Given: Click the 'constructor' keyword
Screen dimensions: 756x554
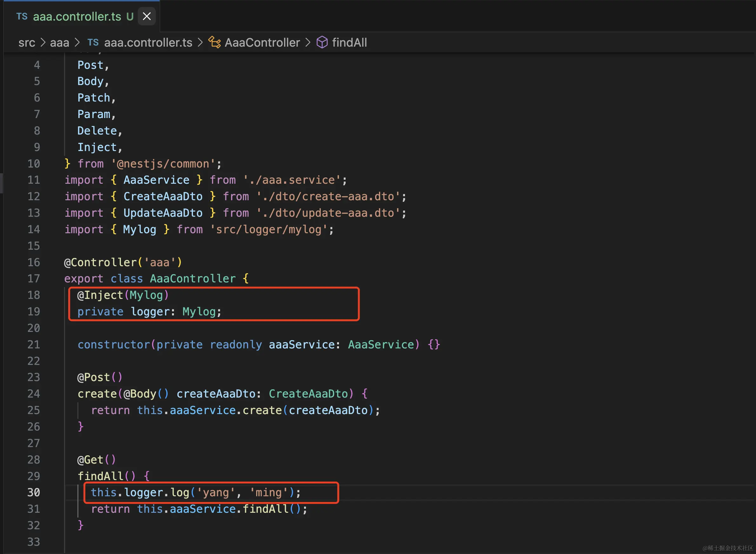Looking at the screenshot, I should click(113, 344).
